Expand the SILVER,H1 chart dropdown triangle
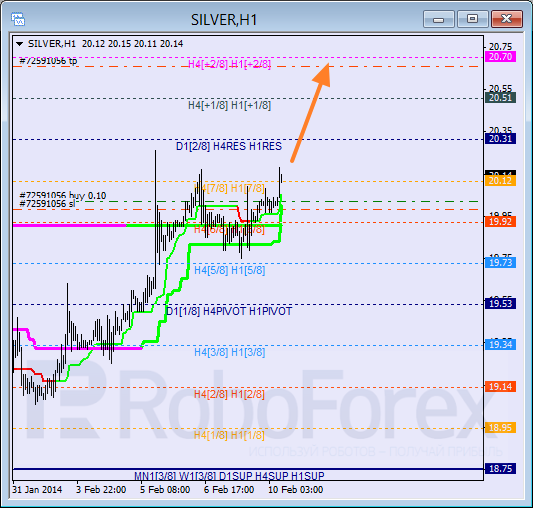The image size is (533, 508). [x=20, y=44]
